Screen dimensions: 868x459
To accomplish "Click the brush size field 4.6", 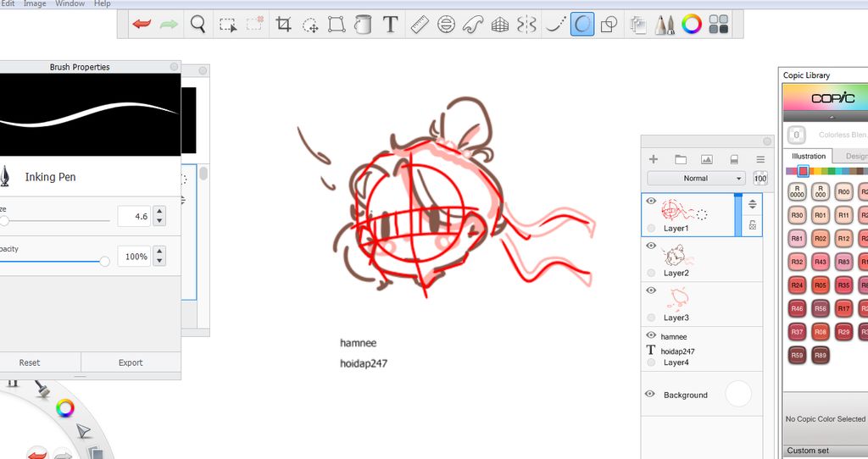I will click(x=135, y=216).
